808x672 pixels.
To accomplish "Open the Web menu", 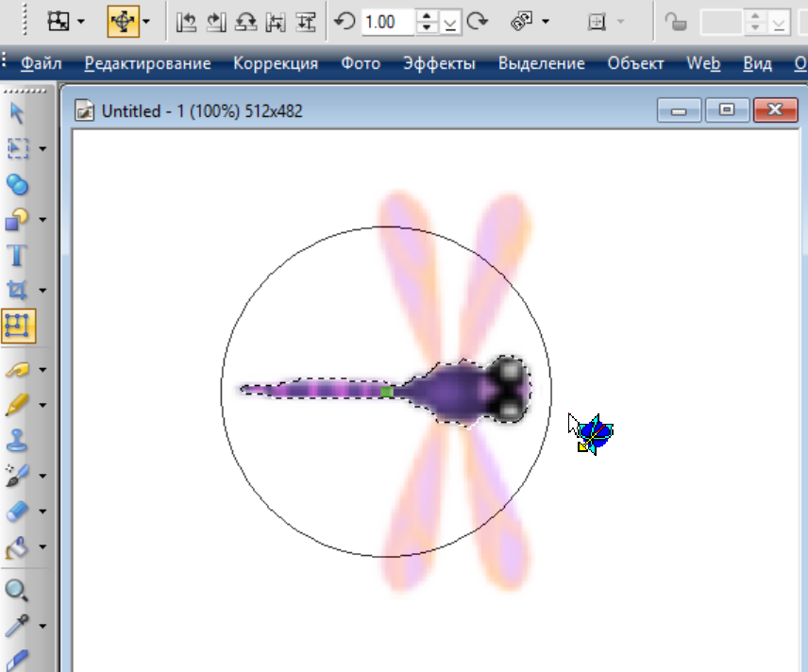I will click(x=703, y=63).
